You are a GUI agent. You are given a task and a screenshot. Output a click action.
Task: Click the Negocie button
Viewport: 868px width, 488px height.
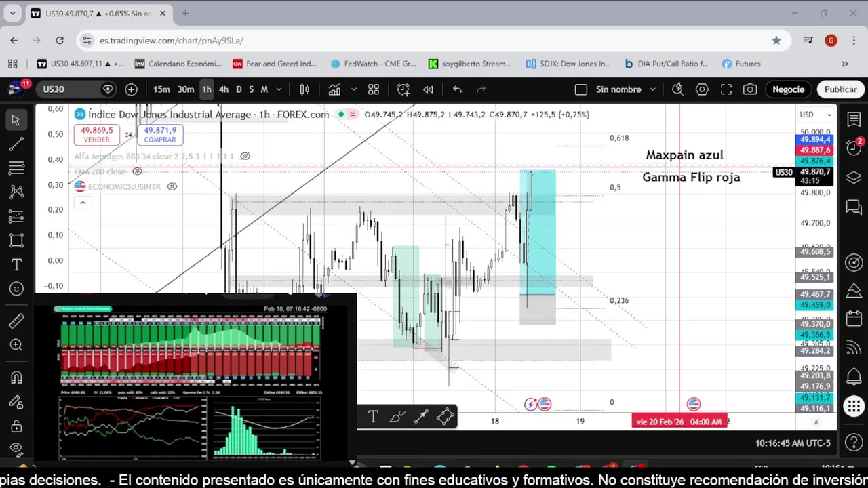point(788,89)
